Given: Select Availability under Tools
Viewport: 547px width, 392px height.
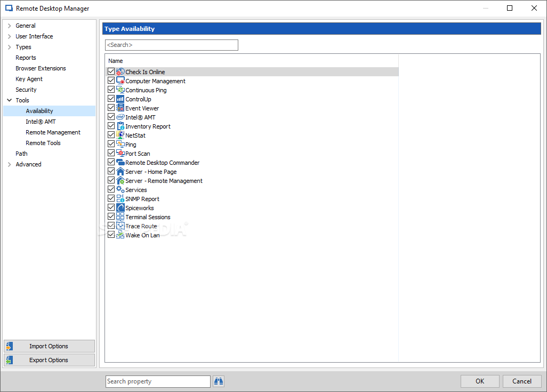Looking at the screenshot, I should 49,111.
